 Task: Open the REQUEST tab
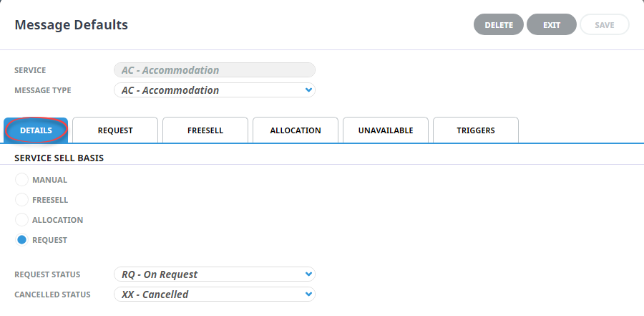(x=115, y=130)
